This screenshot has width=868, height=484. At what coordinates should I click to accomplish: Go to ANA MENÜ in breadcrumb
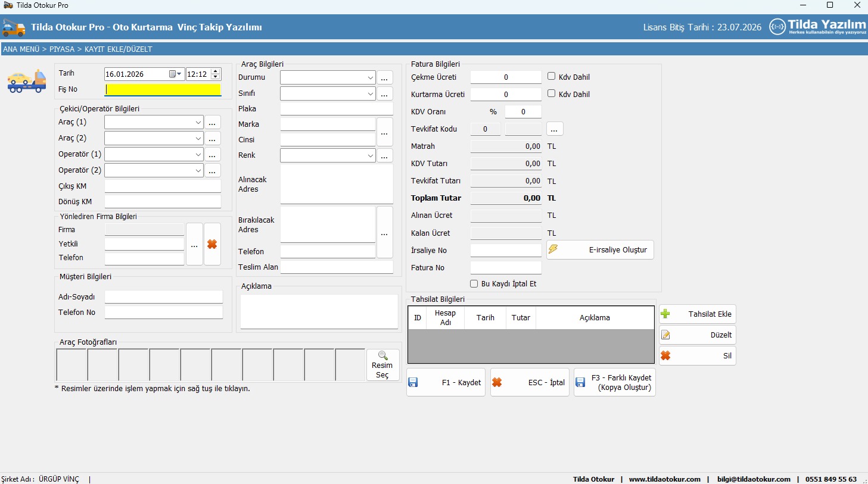pos(21,49)
